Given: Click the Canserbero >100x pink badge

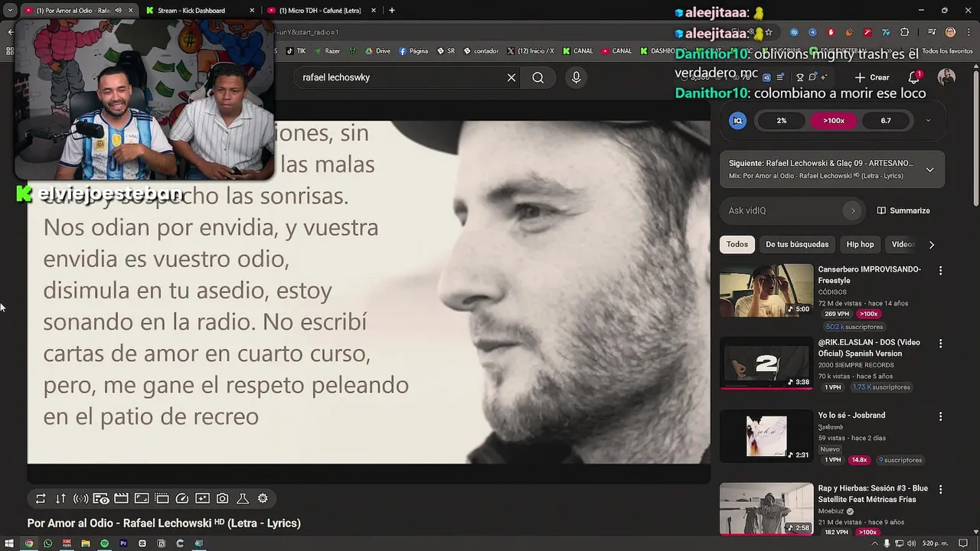Looking at the screenshot, I should pyautogui.click(x=868, y=314).
